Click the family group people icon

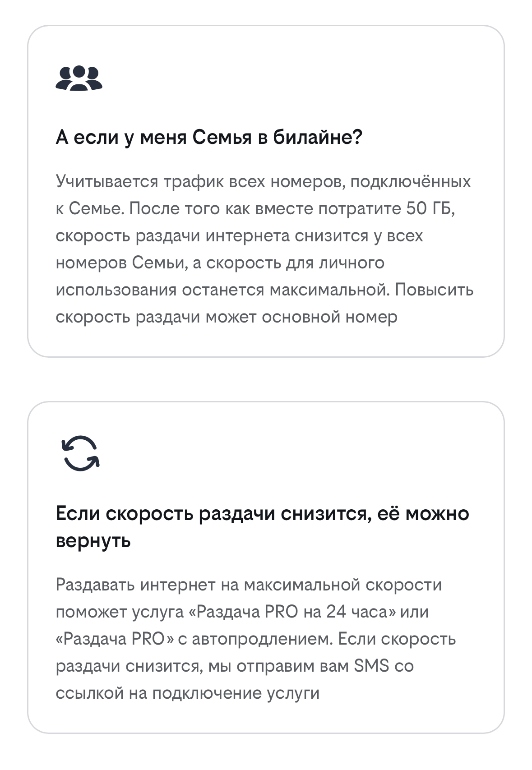pos(79,78)
